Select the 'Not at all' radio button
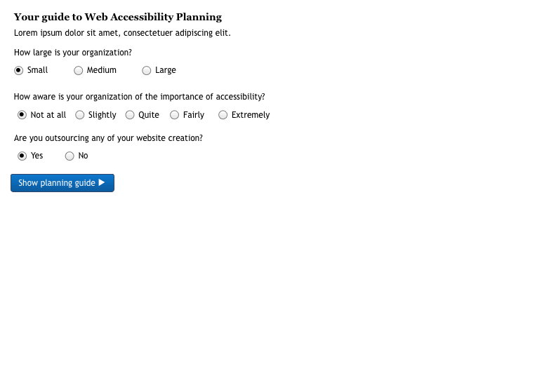Viewport: 549px width, 392px height. pyautogui.click(x=22, y=115)
